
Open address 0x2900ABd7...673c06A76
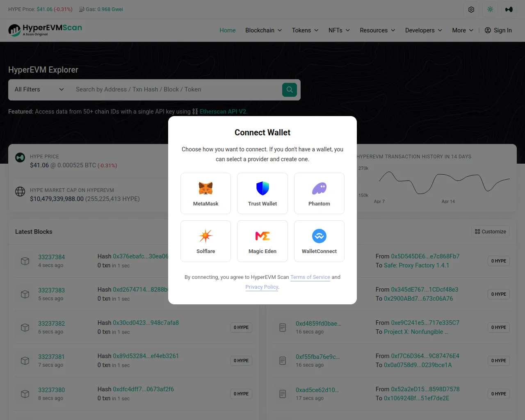click(x=418, y=299)
